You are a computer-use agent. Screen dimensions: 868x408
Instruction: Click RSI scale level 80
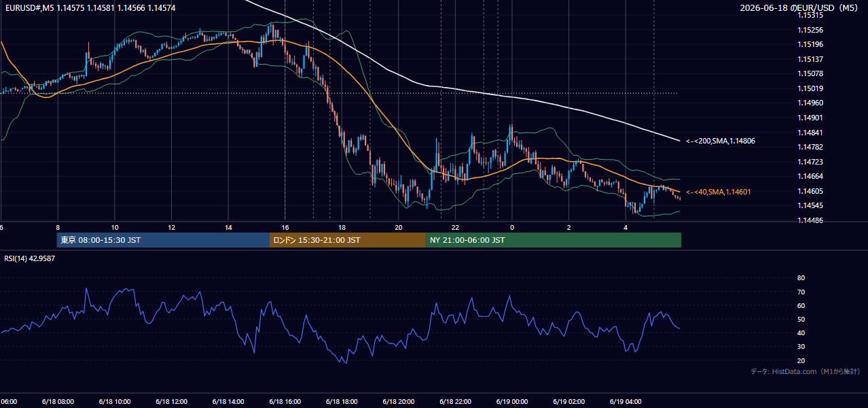tap(801, 278)
